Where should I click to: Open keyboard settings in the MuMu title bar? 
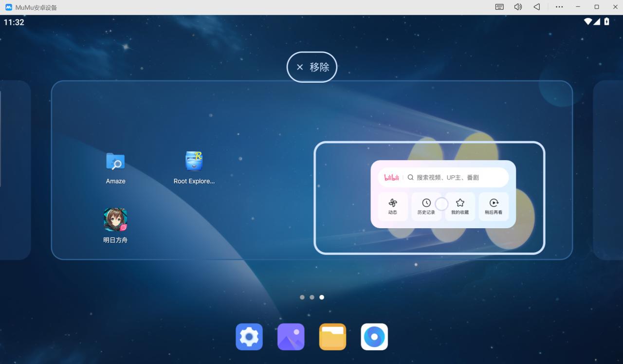[x=499, y=7]
